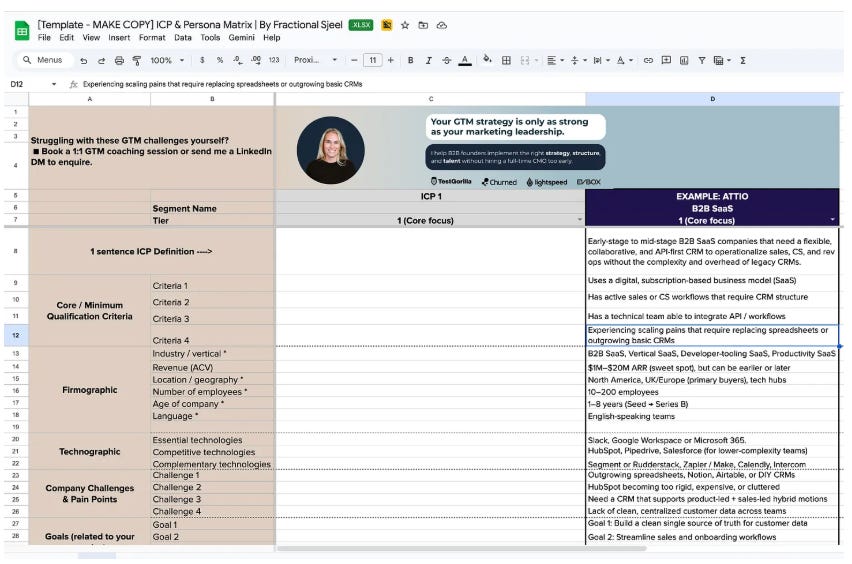The height and width of the screenshot is (564, 852).
Task: Open the borders menu
Action: pos(506,60)
